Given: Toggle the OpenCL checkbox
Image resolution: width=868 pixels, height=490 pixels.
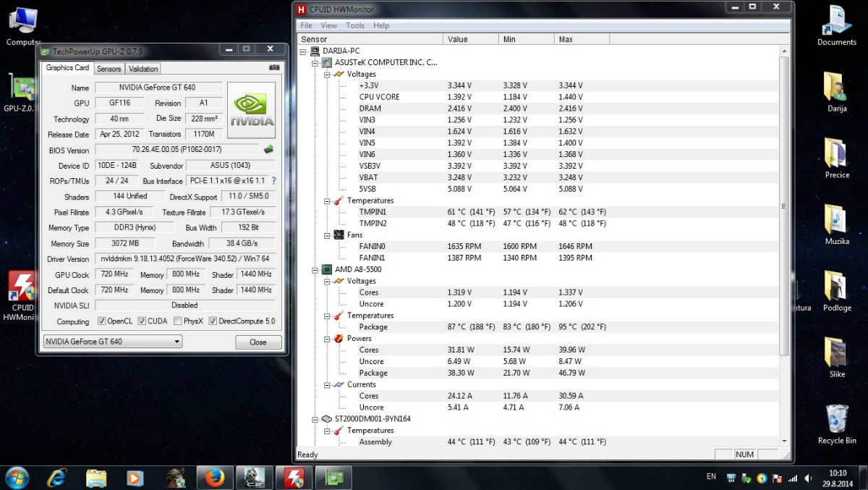Looking at the screenshot, I should click(103, 321).
